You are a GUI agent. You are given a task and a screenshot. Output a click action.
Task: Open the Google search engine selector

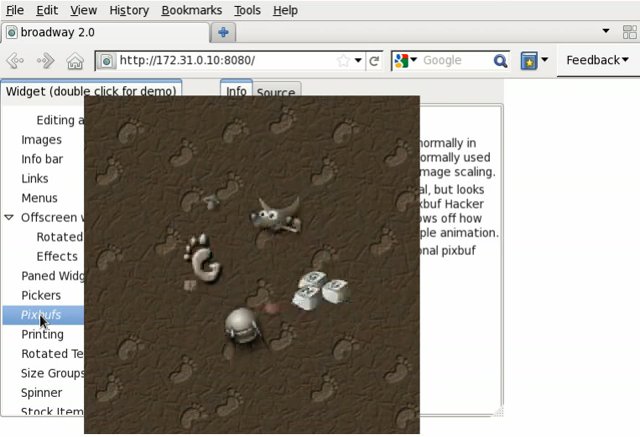(405, 61)
